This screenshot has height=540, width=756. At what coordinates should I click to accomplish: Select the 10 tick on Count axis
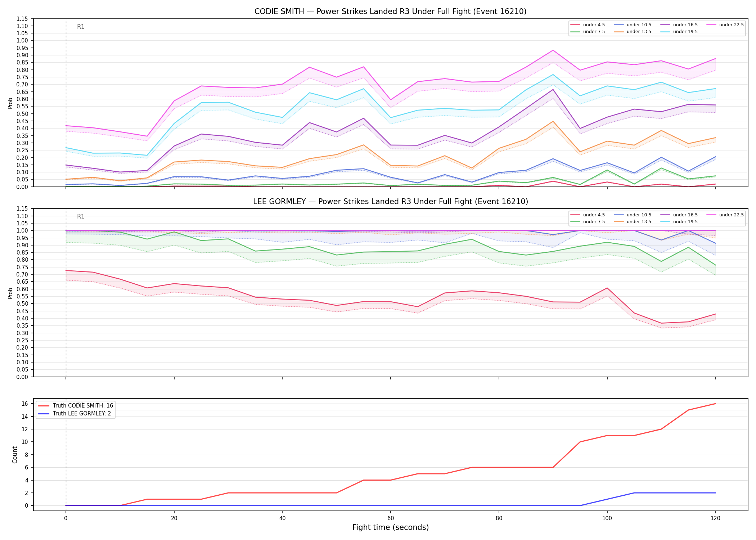coord(25,442)
